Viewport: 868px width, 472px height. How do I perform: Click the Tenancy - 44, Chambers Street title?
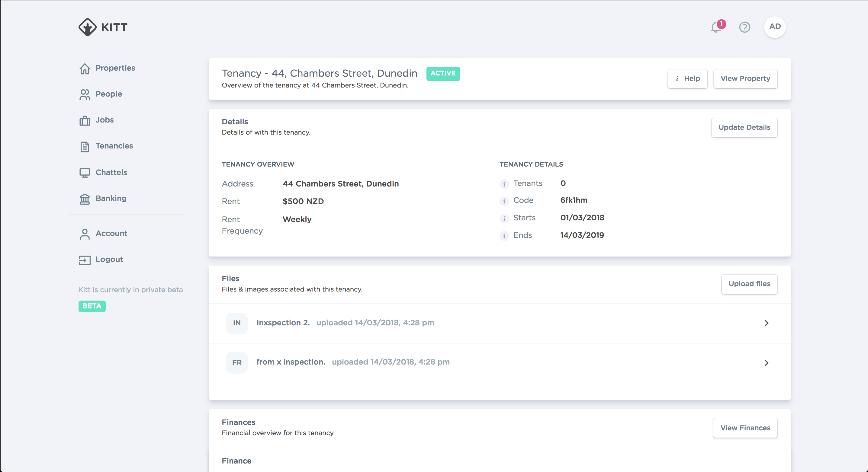point(320,73)
